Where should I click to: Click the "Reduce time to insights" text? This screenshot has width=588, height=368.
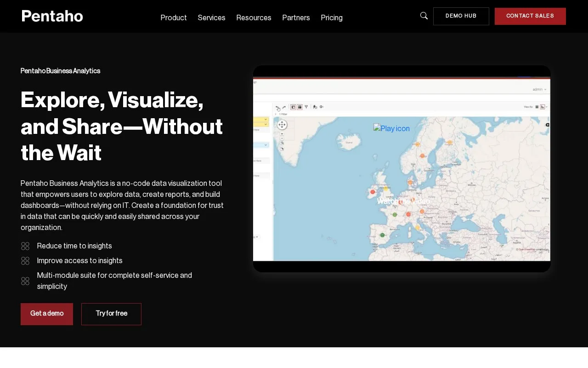click(x=74, y=246)
